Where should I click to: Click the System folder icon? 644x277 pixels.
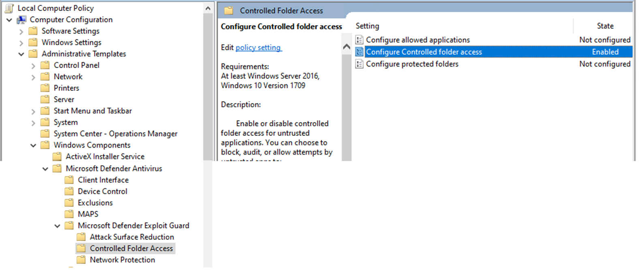coord(45,122)
